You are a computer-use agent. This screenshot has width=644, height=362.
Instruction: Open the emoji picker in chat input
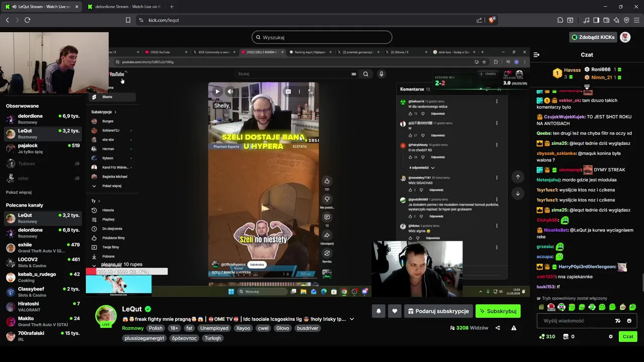click(x=629, y=321)
